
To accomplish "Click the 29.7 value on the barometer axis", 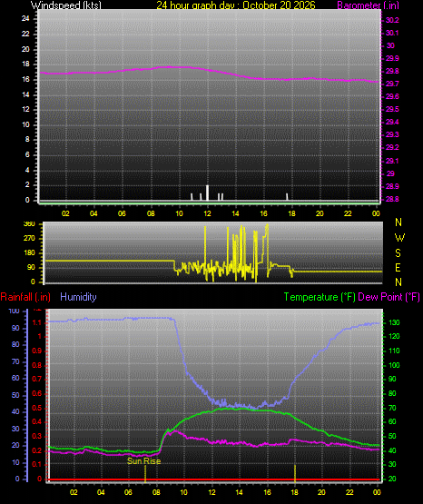I will click(392, 84).
